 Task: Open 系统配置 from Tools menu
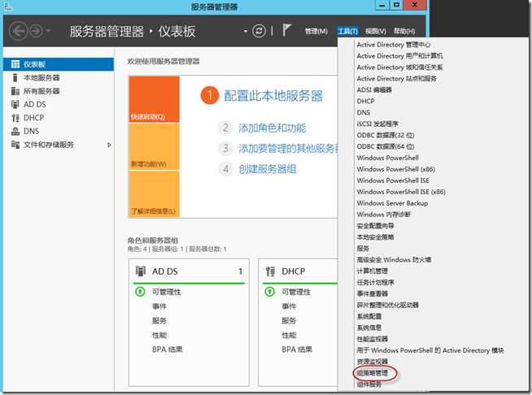tap(369, 316)
